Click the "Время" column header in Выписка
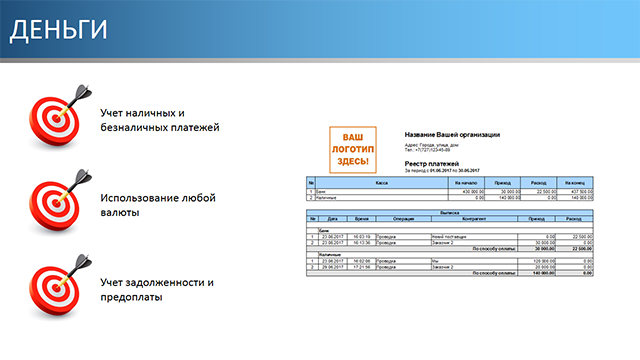The width and height of the screenshot is (640, 360). [362, 219]
